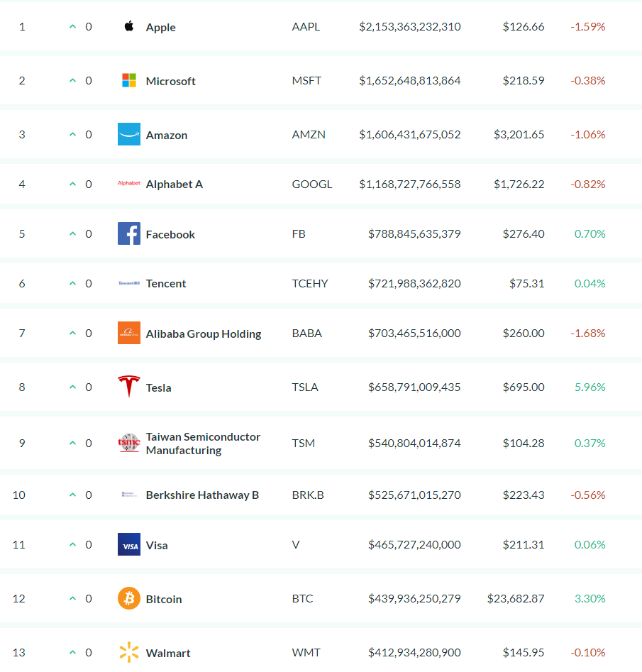The width and height of the screenshot is (642, 672).
Task: Click the GOOGL ticker symbol
Action: (x=312, y=184)
